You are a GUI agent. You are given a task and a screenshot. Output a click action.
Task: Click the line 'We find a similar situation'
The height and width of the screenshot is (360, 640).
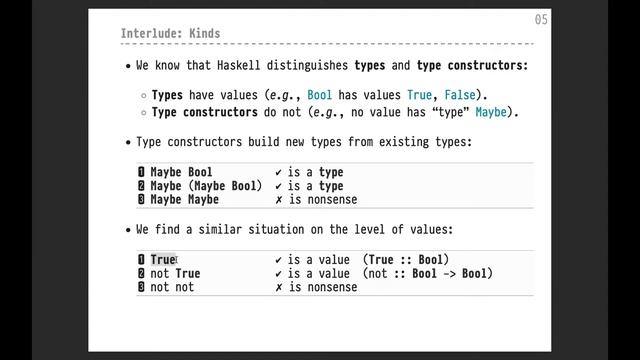(294, 229)
